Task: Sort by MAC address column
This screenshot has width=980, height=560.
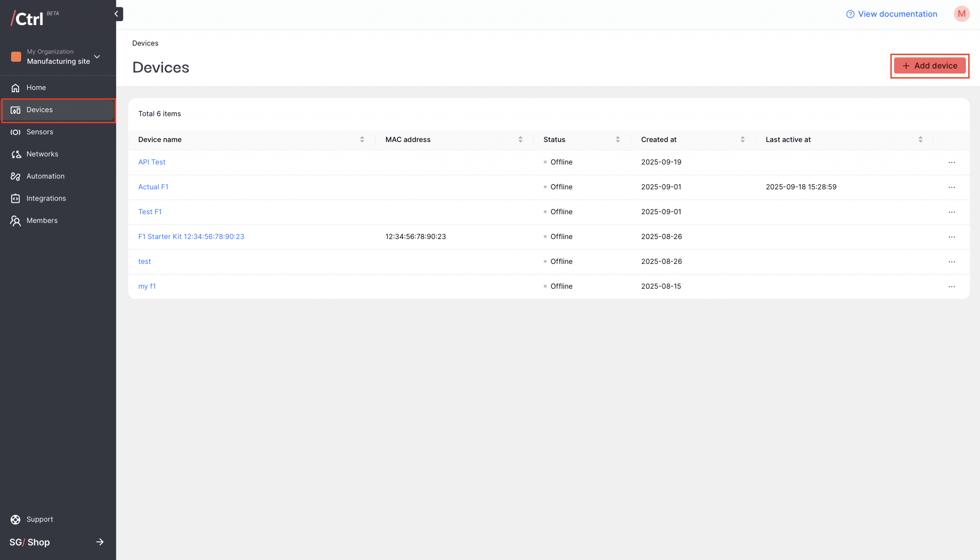Action: (x=520, y=139)
